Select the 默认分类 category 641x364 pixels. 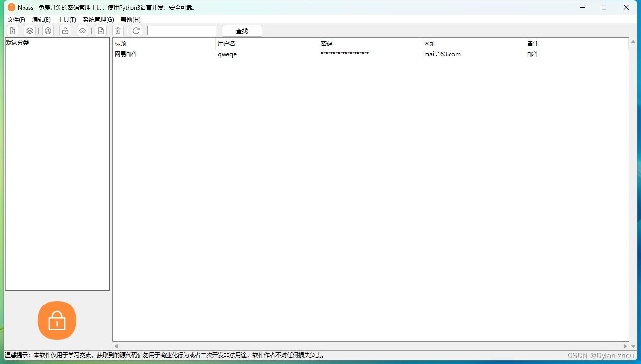[17, 42]
